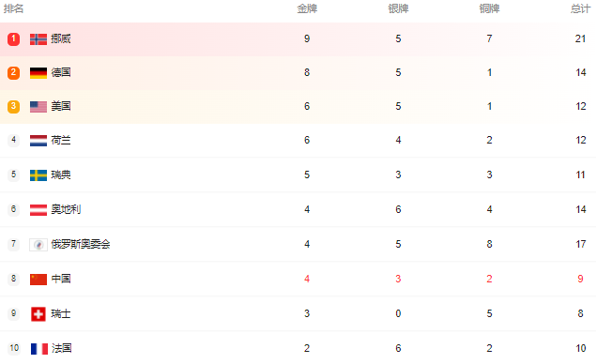Image resolution: width=596 pixels, height=364 pixels.
Task: Open the 中国 country name link
Action: pyautogui.click(x=61, y=279)
